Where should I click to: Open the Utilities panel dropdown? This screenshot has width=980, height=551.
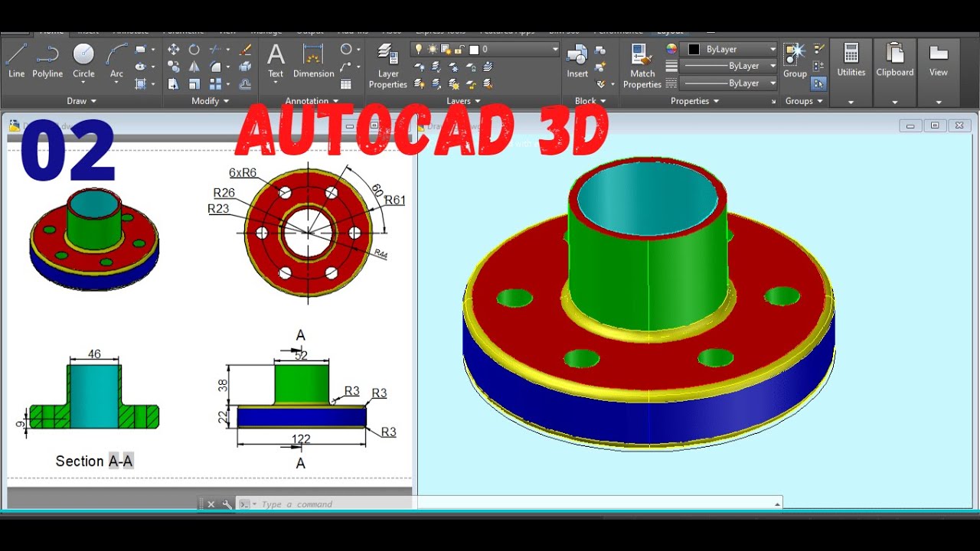(x=851, y=102)
